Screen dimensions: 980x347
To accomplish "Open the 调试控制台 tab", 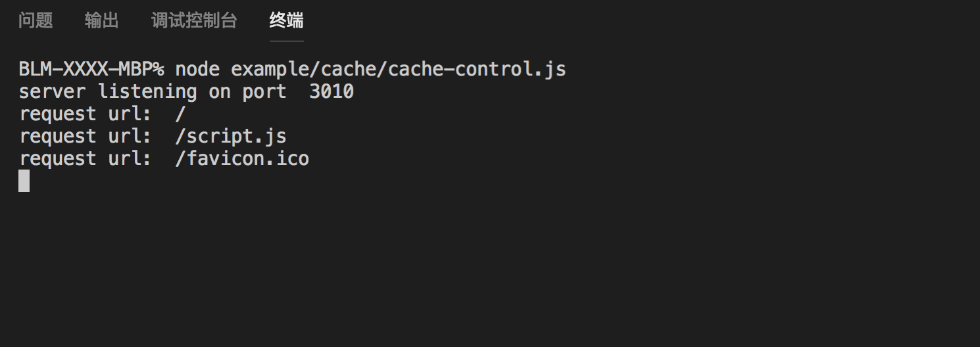I will tap(194, 21).
